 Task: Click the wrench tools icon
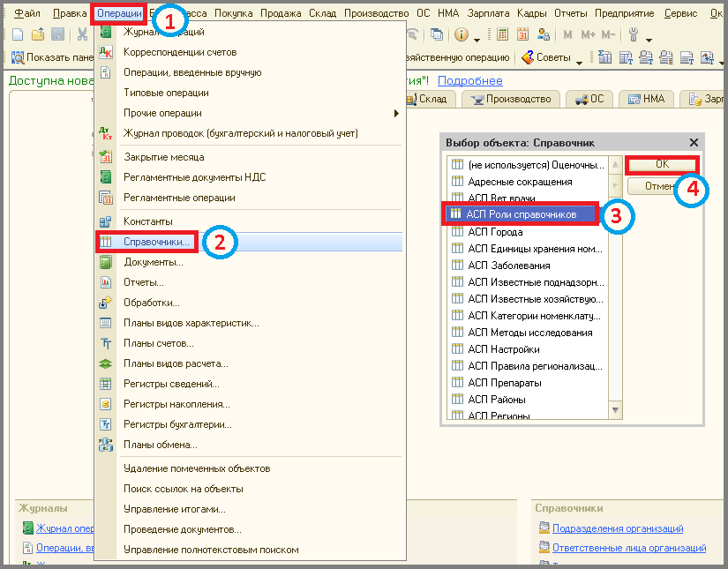pyautogui.click(x=634, y=34)
